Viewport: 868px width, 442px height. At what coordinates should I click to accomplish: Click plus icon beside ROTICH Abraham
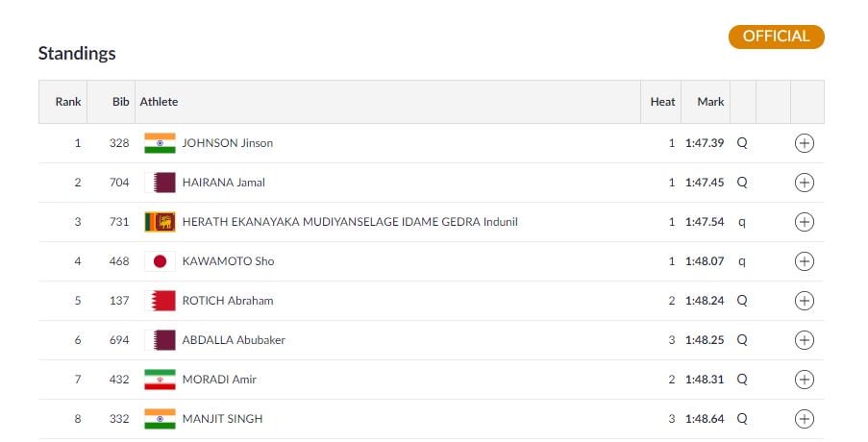pyautogui.click(x=805, y=301)
